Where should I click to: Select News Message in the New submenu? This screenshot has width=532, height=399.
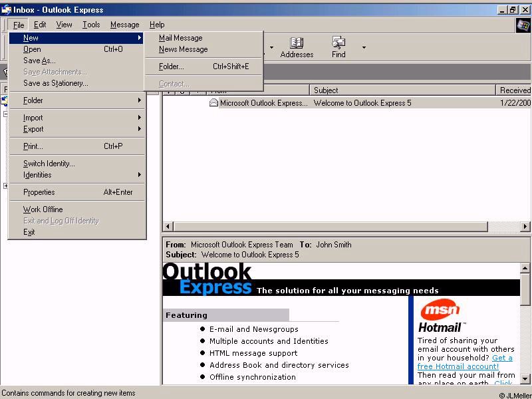(183, 49)
